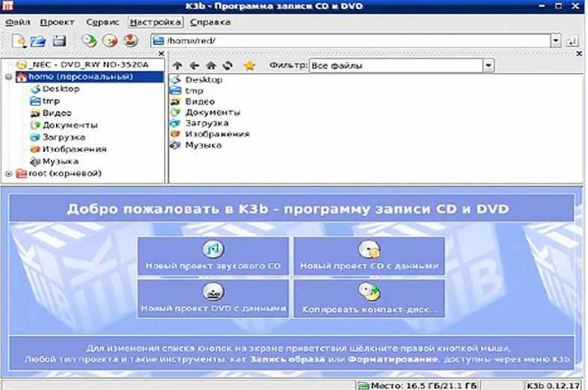Start Новый проект DVD с данными
The height and width of the screenshot is (390, 588).
[x=213, y=298]
